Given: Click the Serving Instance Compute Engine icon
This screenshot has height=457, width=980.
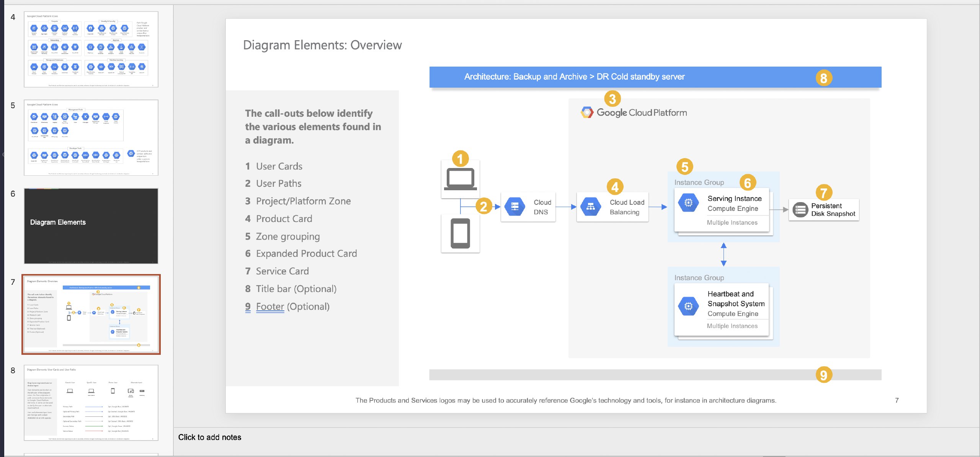Looking at the screenshot, I should pos(688,203).
